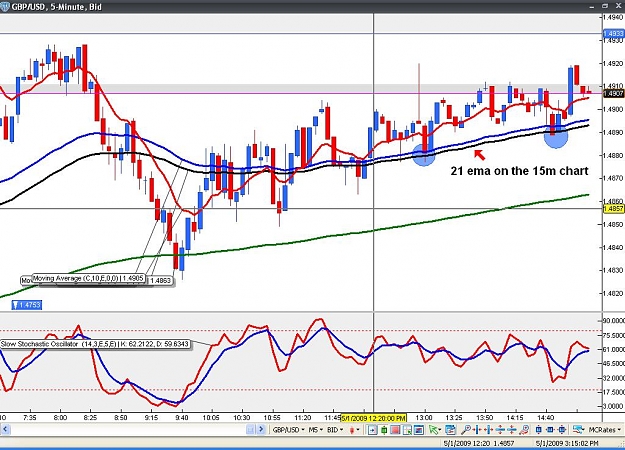Open the BID price type dropdown

335,430
